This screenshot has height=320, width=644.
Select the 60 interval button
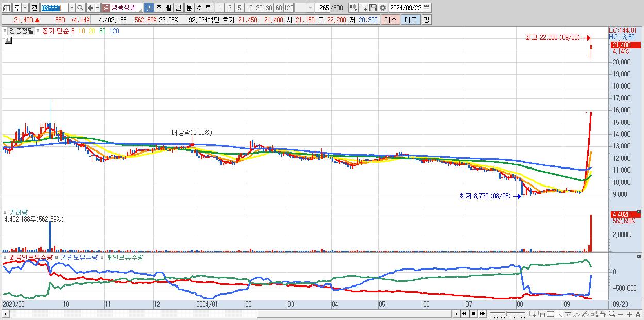tap(279, 8)
